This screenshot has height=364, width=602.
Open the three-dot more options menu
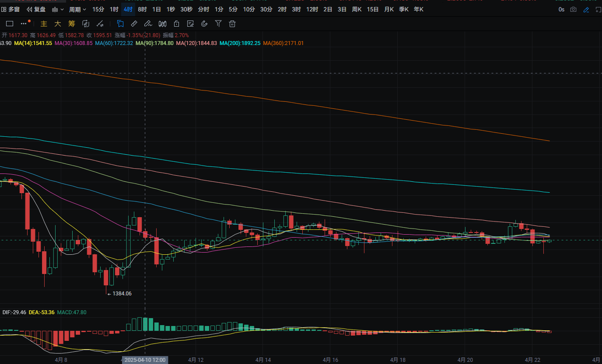(24, 24)
